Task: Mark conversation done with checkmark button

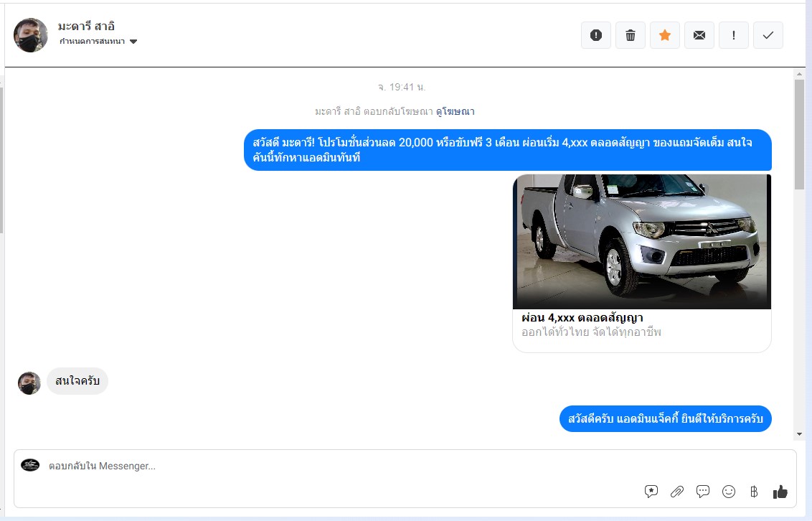Action: [768, 35]
